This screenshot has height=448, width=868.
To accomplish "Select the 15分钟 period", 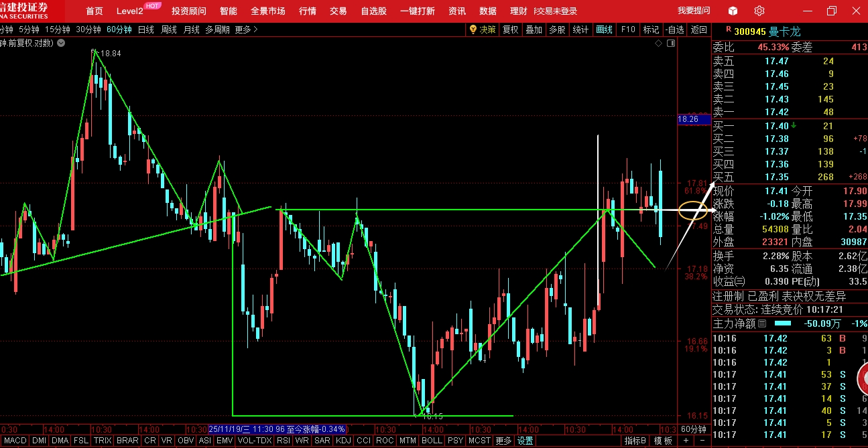I will coord(57,29).
